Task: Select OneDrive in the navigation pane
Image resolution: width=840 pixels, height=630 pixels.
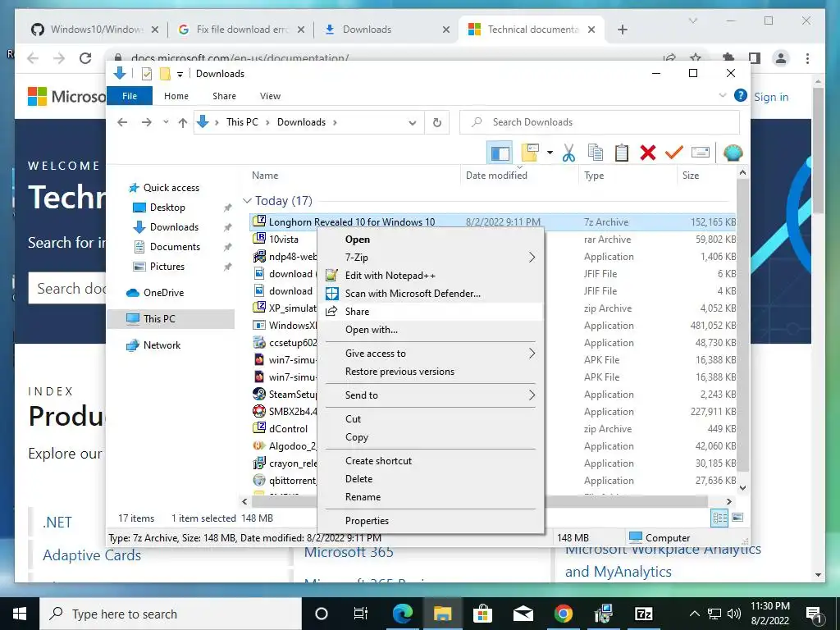Action: click(x=163, y=293)
